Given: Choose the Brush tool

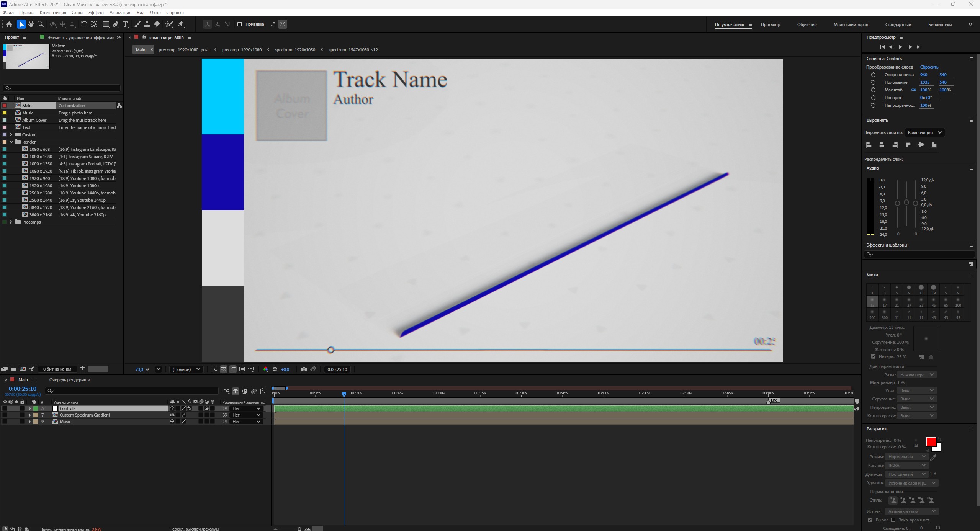Looking at the screenshot, I should coord(137,24).
